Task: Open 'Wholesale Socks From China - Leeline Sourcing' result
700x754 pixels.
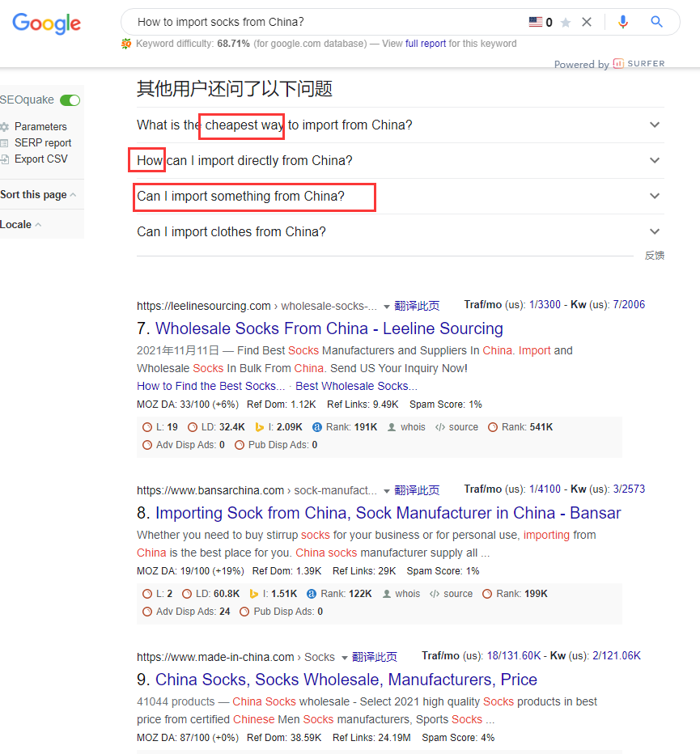Action: point(329,328)
